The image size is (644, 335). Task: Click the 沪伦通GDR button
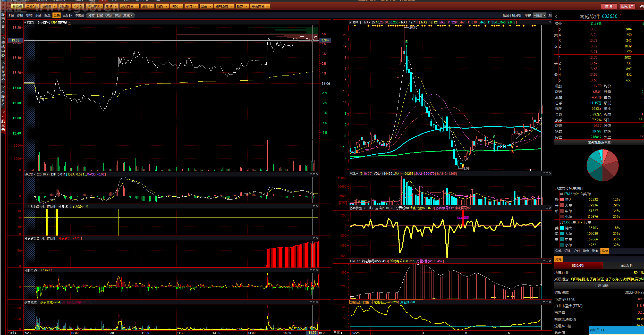pyautogui.click(x=95, y=6)
